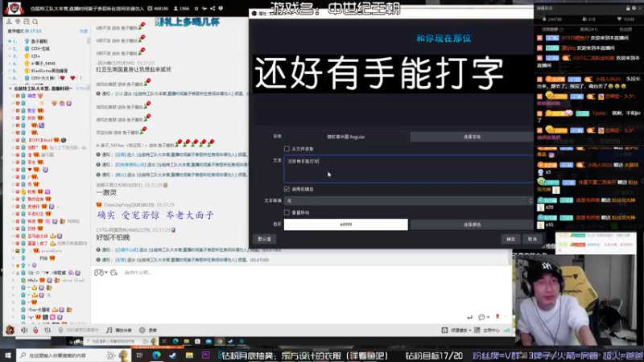Open the quick reply bubble icon
The image size is (644, 362).
(481, 317)
